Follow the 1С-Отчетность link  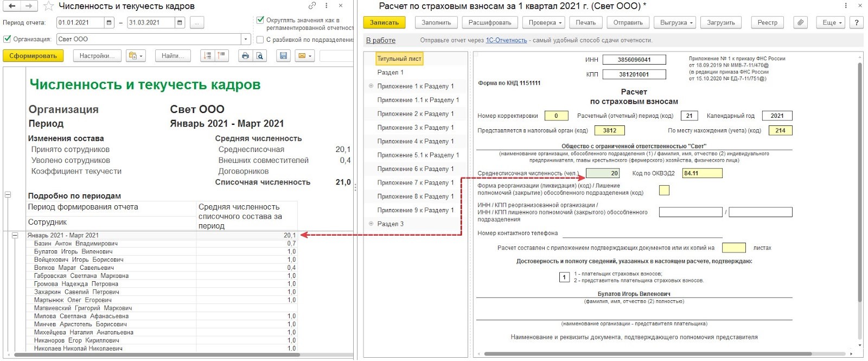coord(506,40)
